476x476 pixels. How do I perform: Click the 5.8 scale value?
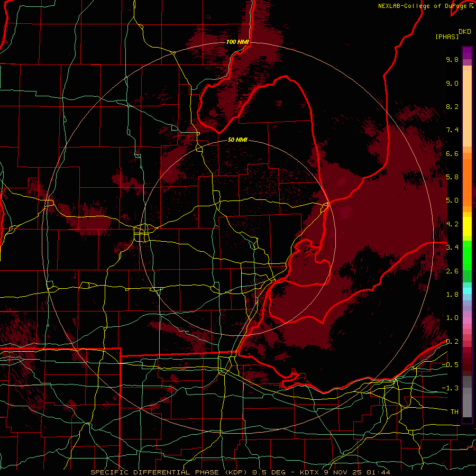click(x=452, y=177)
